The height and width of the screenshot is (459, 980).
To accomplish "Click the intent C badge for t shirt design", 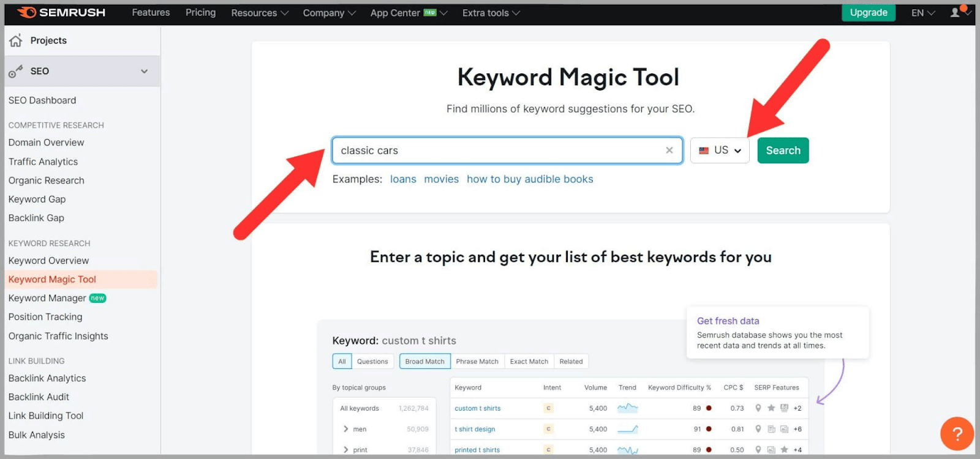I will (549, 429).
